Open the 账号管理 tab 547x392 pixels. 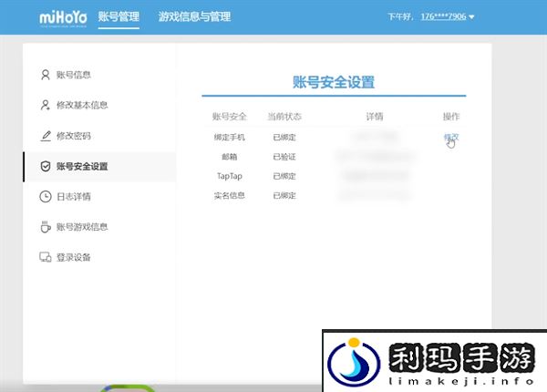[119, 16]
